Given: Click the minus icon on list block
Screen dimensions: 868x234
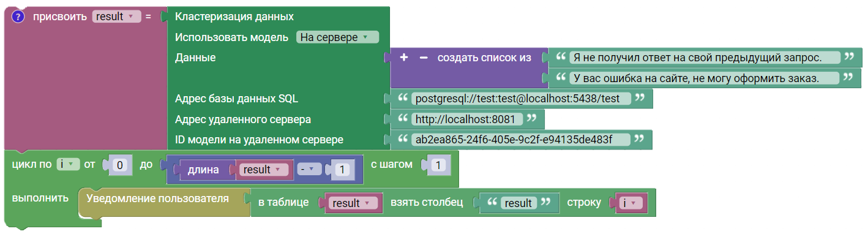Looking at the screenshot, I should (423, 58).
